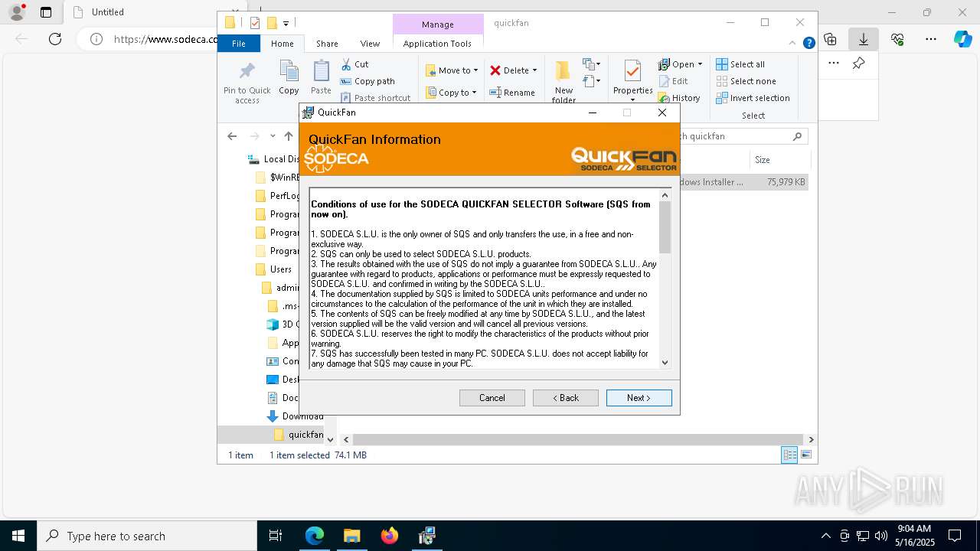Click the Copilot icon in Edge

pos(963,39)
